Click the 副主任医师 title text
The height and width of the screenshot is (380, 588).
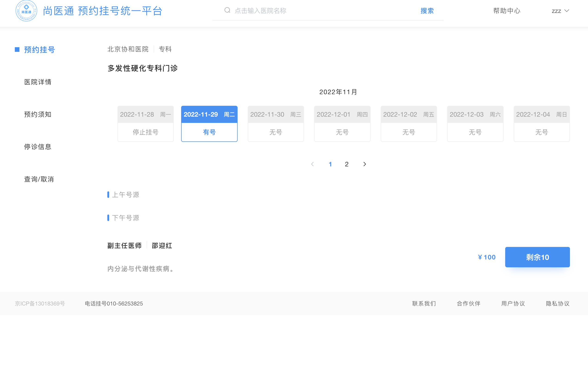coord(124,246)
